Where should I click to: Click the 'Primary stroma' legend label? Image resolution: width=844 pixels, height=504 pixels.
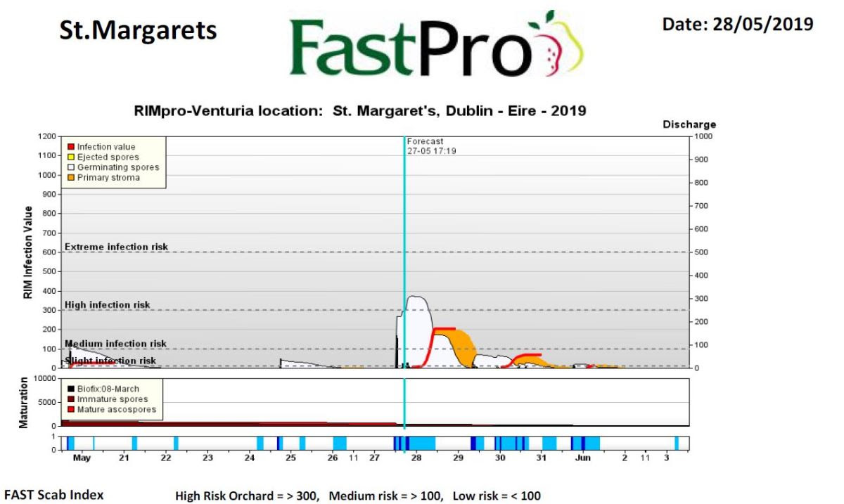108,178
